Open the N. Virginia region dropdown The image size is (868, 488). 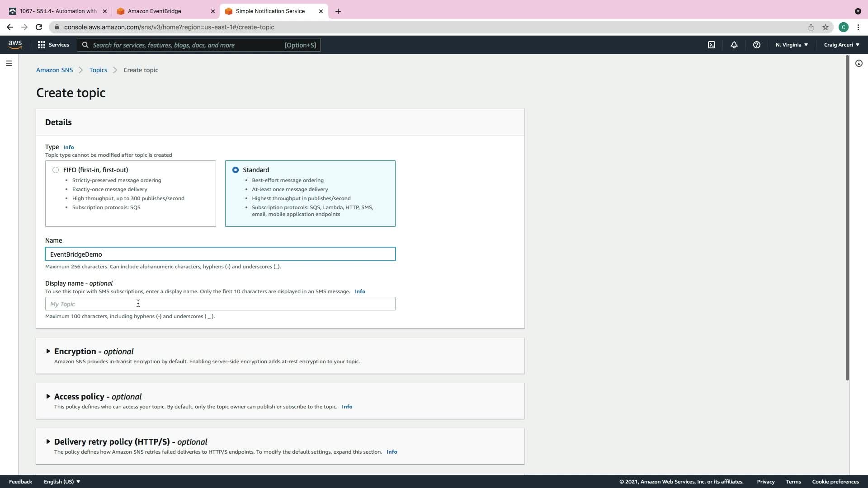coord(792,45)
